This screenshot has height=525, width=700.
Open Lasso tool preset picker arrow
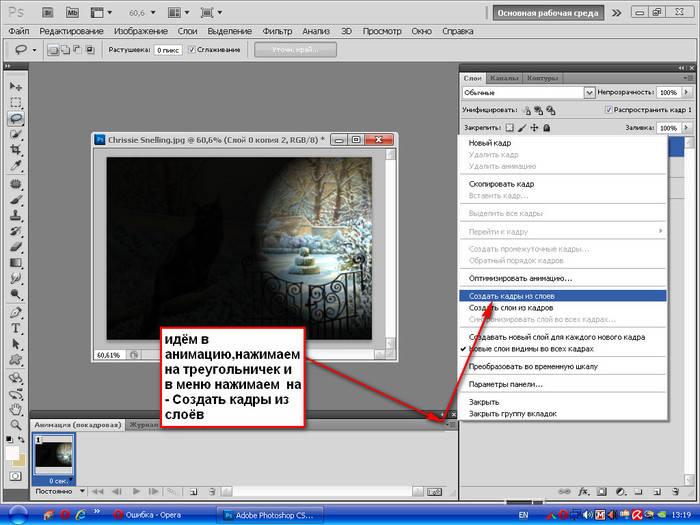[x=35, y=50]
